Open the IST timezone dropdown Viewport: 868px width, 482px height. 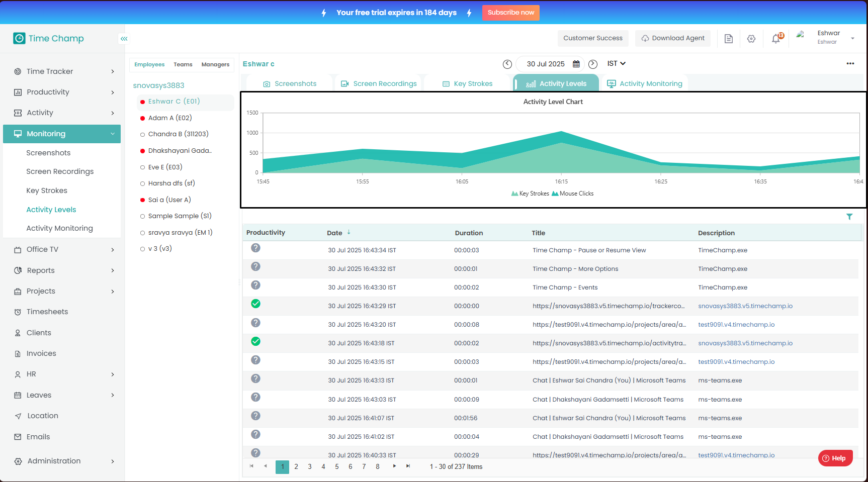(616, 63)
